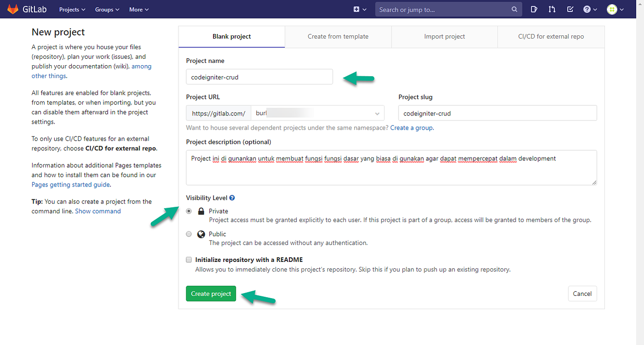Click Show command link
The image size is (644, 345).
[98, 211]
